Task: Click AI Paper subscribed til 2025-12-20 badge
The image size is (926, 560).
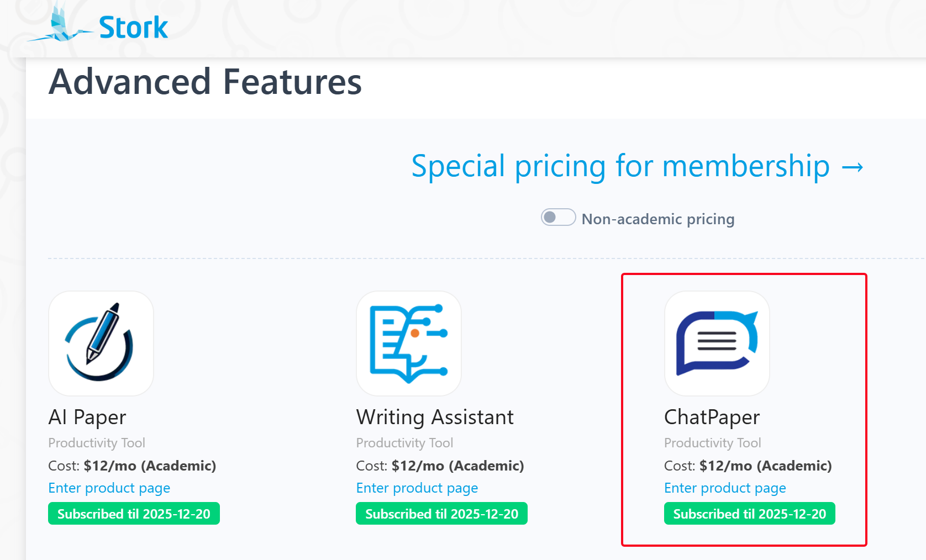Action: (x=134, y=514)
